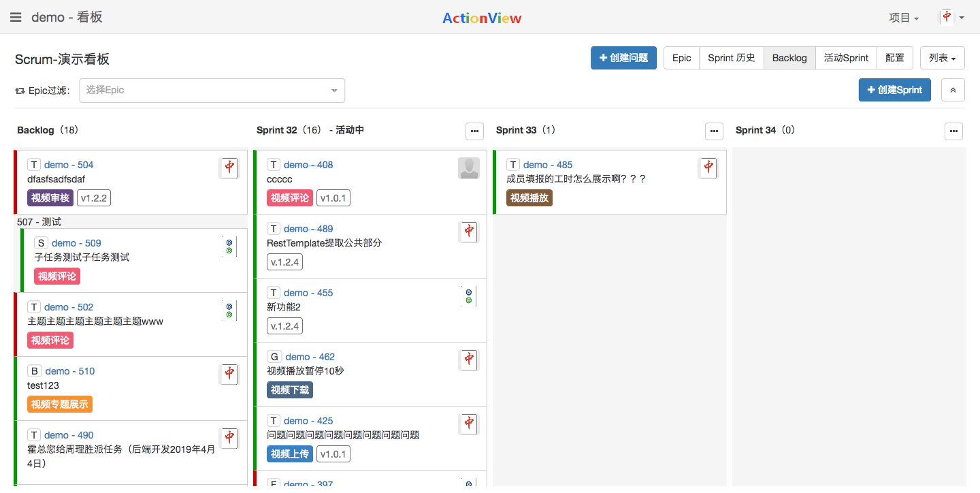
Task: Click the T type icon on demo - 485
Action: pyautogui.click(x=513, y=165)
